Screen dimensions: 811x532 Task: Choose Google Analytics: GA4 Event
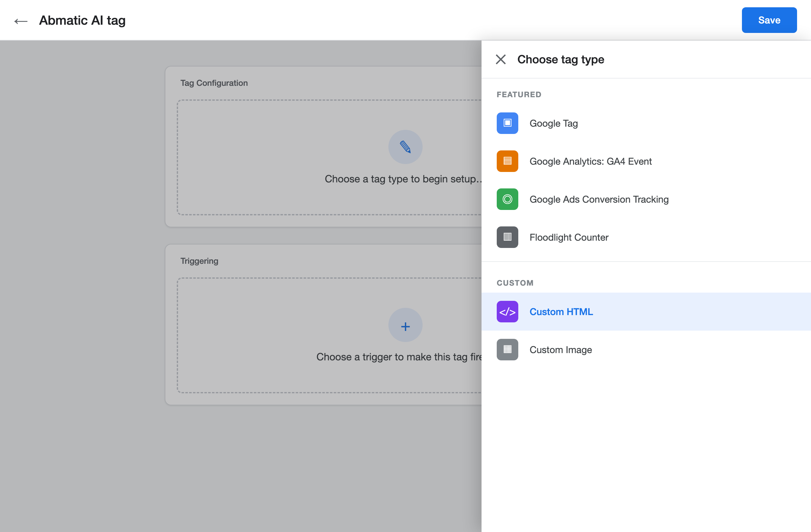[646, 161]
